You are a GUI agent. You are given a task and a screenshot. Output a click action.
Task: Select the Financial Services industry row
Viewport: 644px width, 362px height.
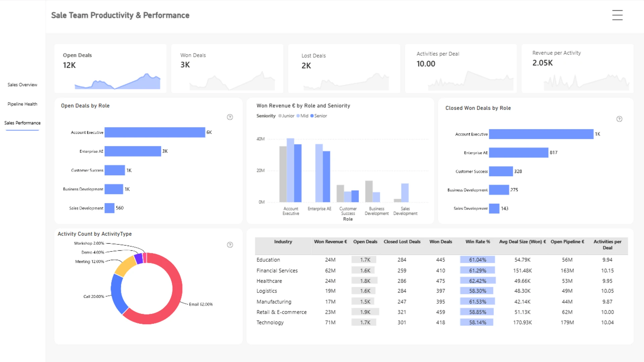point(441,270)
